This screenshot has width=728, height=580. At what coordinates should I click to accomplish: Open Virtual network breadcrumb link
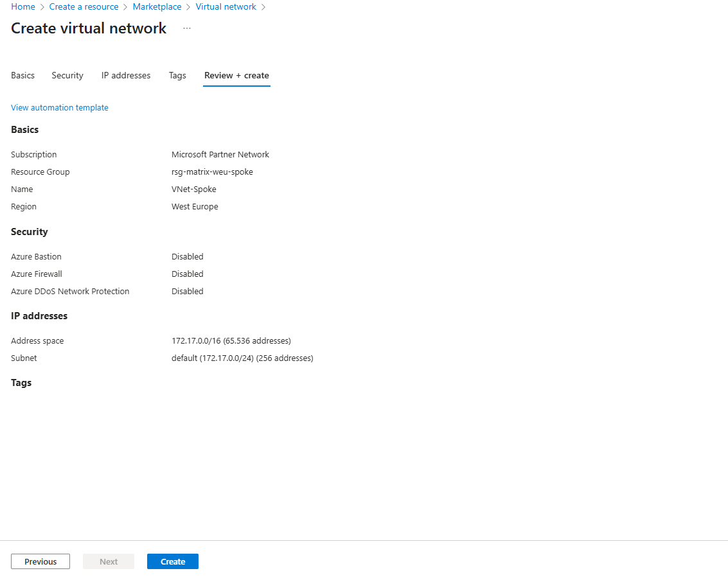226,6
